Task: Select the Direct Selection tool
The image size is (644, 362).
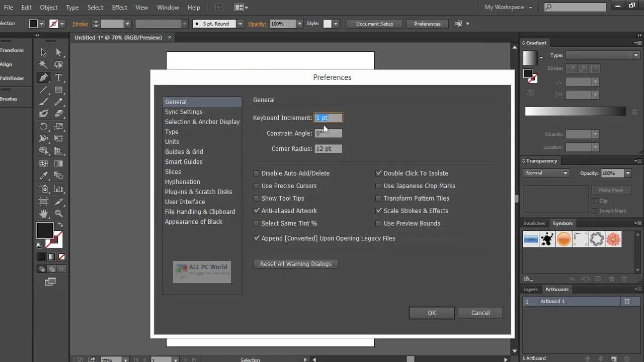Action: (59, 51)
